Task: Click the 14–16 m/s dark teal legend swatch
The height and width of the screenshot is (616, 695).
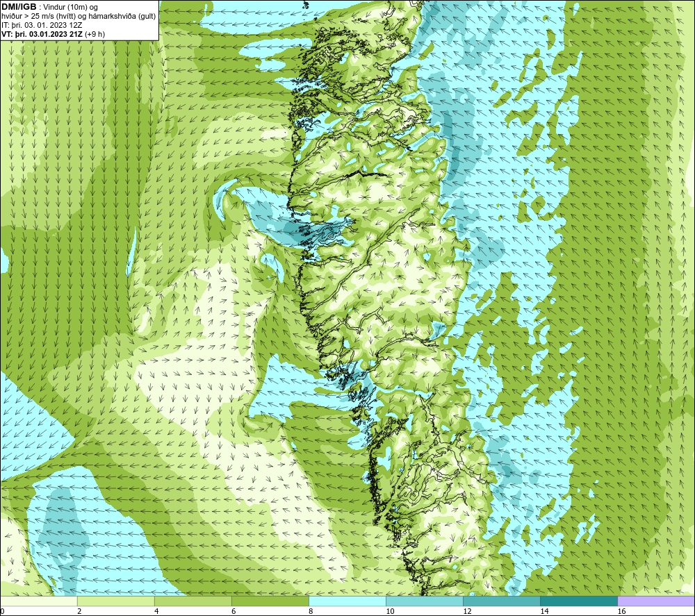Action: [x=579, y=601]
